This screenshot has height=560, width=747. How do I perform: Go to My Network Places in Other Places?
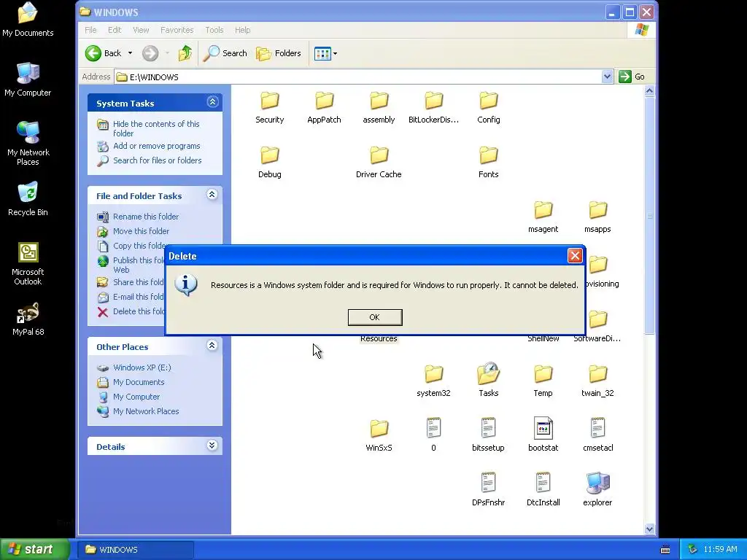click(146, 411)
